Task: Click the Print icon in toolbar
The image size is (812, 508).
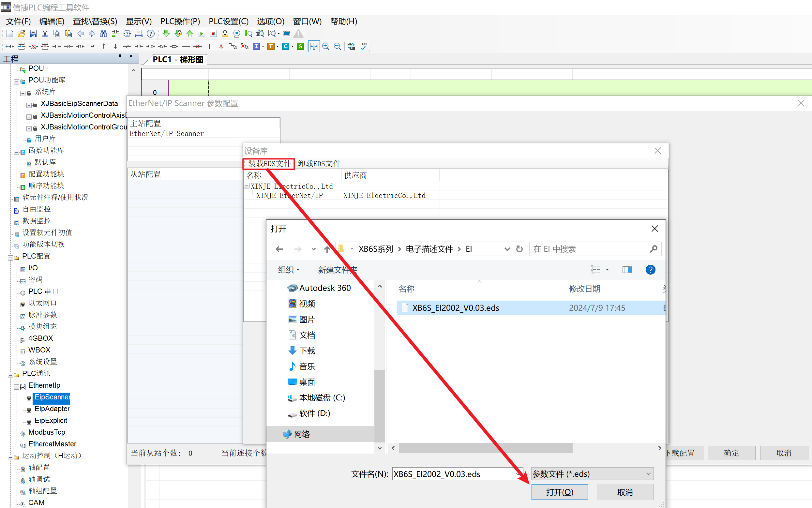Action: point(139,34)
